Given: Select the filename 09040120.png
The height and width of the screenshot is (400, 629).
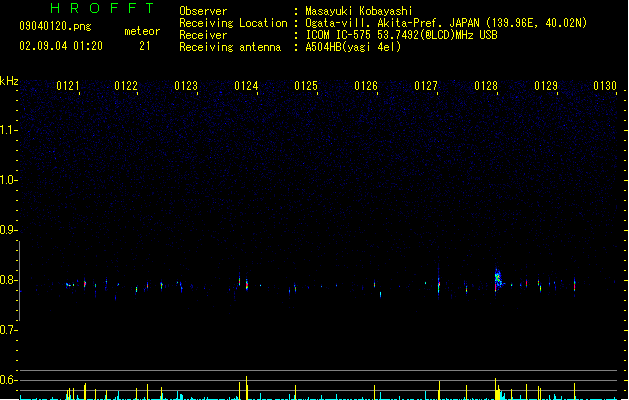Looking at the screenshot, I should pos(55,26).
